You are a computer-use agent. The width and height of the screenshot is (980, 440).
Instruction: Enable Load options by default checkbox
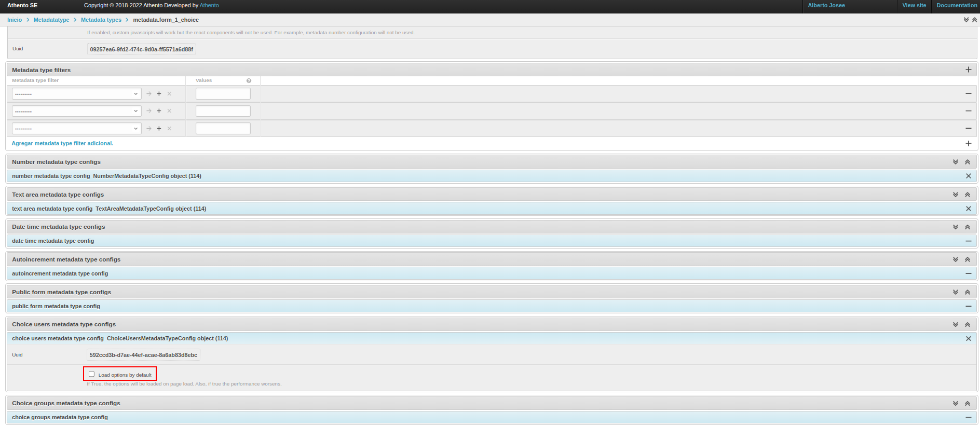[x=92, y=374]
